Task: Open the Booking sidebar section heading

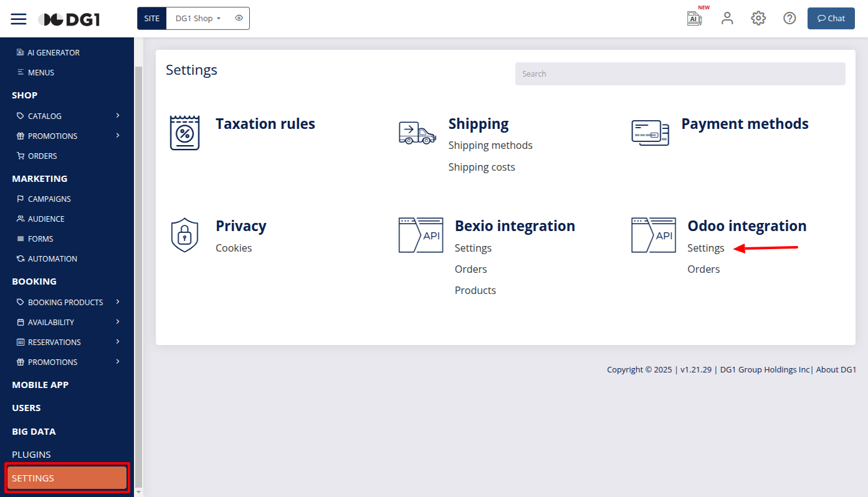Action: 34,282
